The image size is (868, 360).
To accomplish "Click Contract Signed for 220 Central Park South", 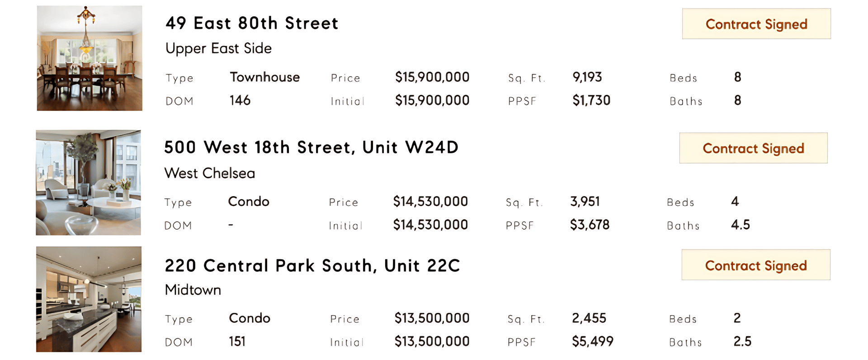I will (x=756, y=265).
